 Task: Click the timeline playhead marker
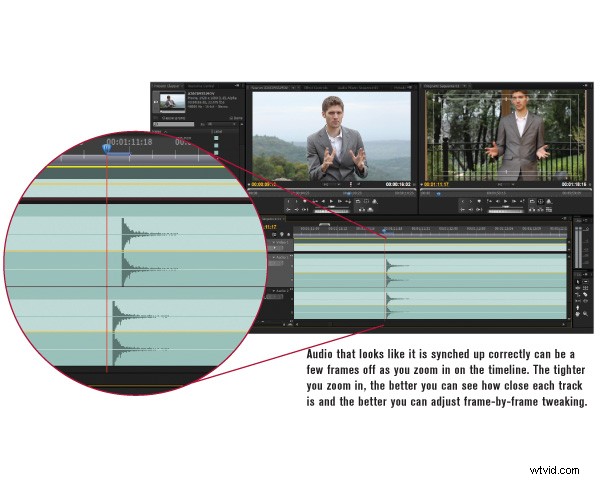(x=384, y=230)
